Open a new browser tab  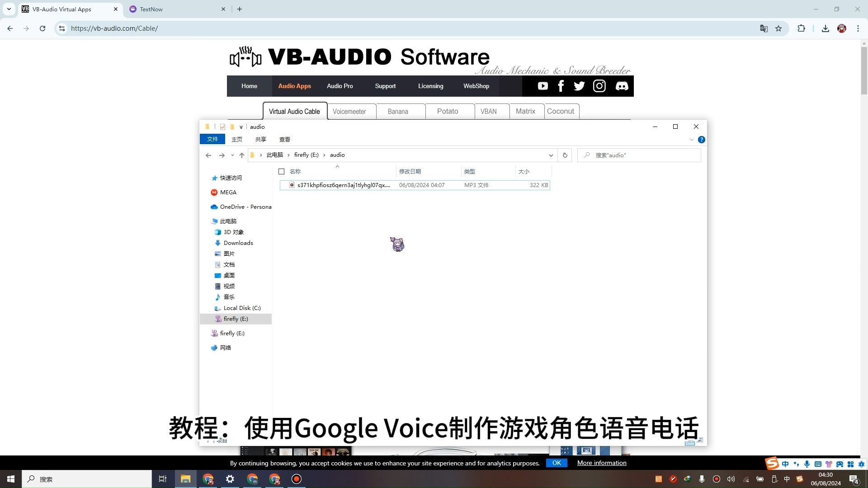tap(240, 9)
